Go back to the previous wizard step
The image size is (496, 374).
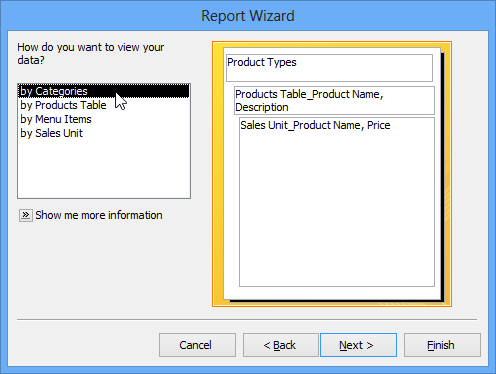(281, 345)
